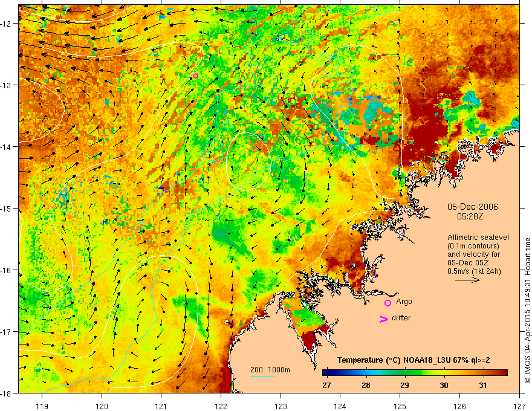
Task: Click the 'Altimetric sealevel' text line
Action: tap(478, 238)
